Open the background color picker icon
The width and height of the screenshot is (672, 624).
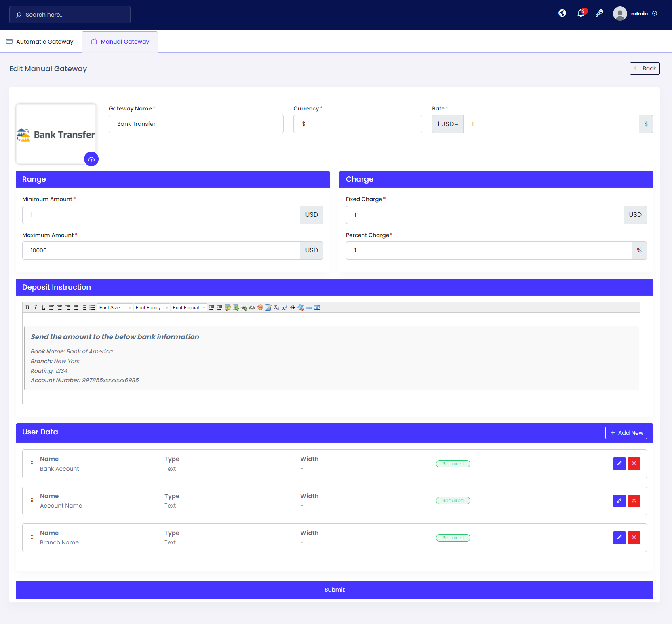(268, 307)
